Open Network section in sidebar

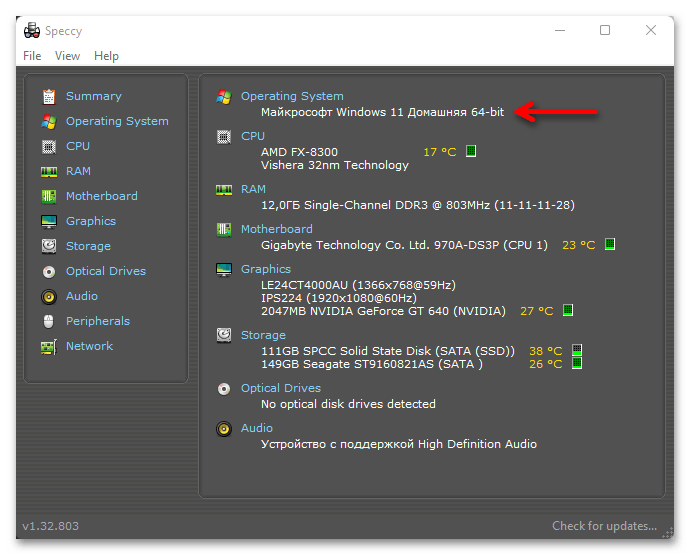(89, 346)
